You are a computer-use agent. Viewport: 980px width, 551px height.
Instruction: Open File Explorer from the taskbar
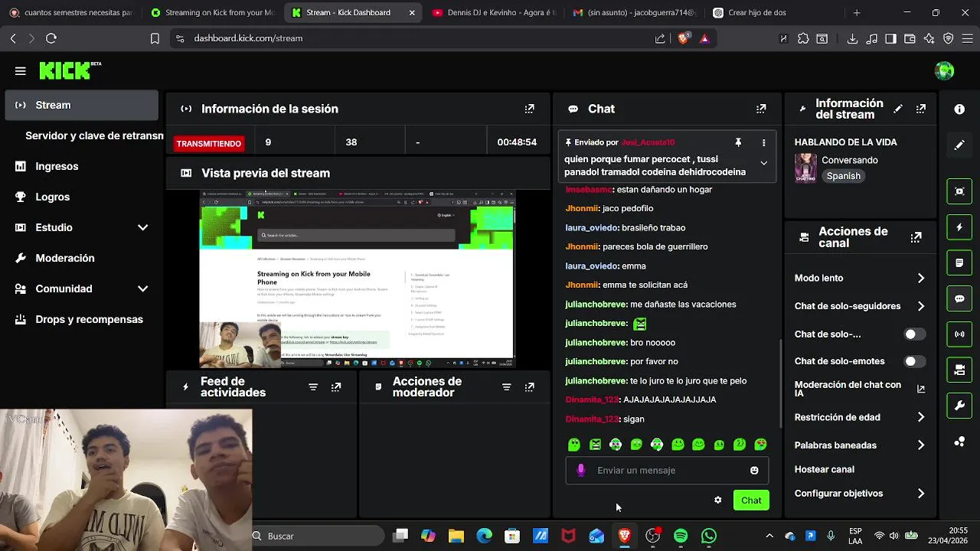pyautogui.click(x=456, y=536)
